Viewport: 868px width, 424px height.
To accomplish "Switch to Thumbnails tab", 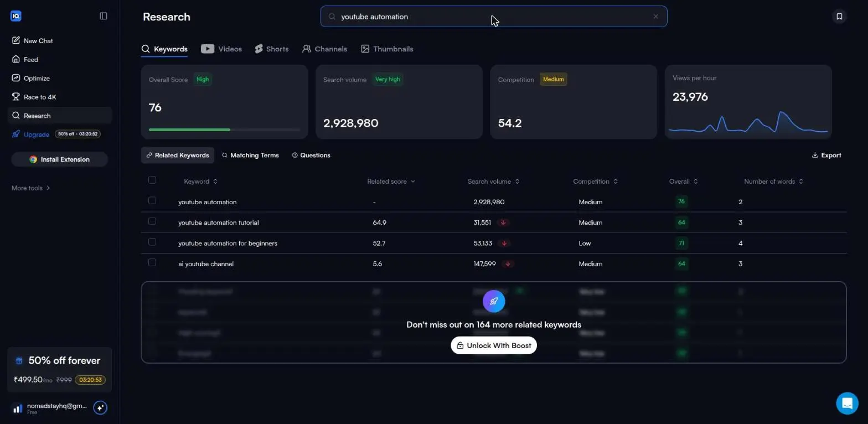I will [x=387, y=49].
